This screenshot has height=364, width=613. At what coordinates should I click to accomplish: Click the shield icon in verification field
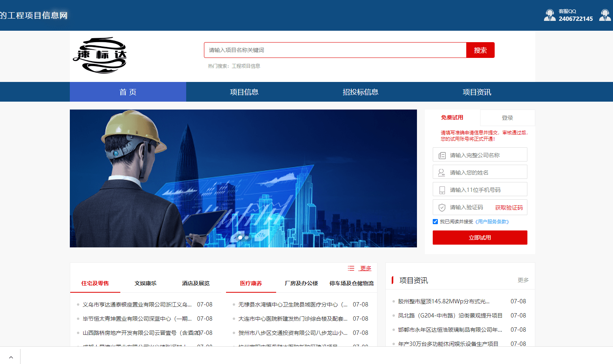(442, 207)
